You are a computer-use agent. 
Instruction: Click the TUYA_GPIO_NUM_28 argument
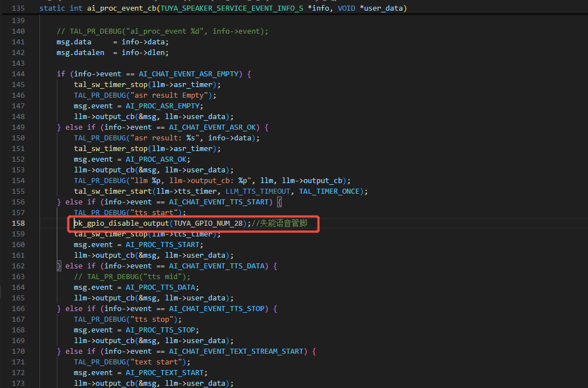point(209,223)
